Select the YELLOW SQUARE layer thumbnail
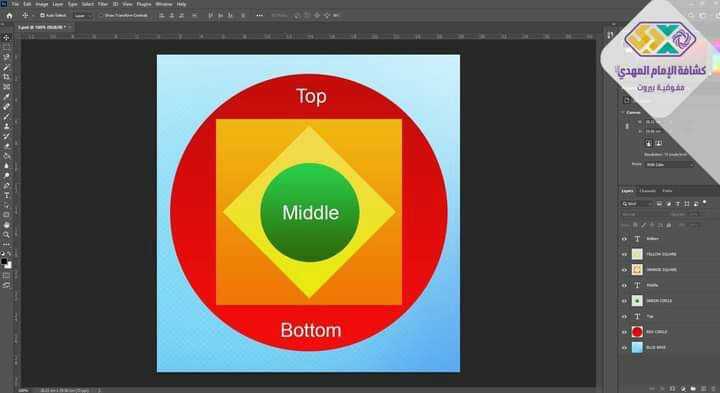This screenshot has height=393, width=720. point(637,254)
